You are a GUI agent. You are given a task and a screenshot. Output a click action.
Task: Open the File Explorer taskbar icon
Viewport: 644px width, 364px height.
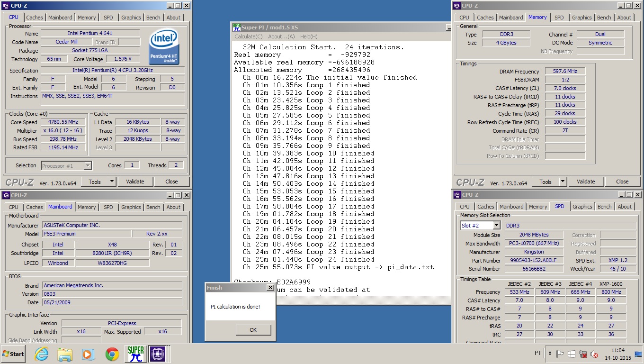click(64, 354)
